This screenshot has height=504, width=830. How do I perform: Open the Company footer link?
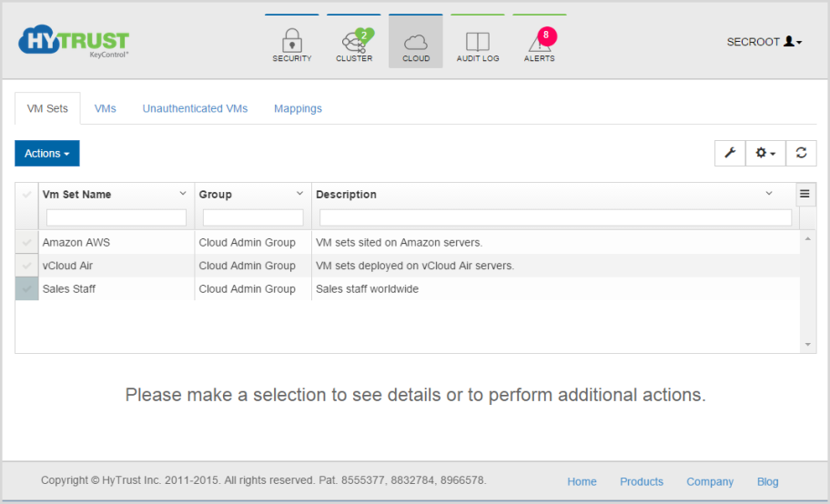point(710,482)
